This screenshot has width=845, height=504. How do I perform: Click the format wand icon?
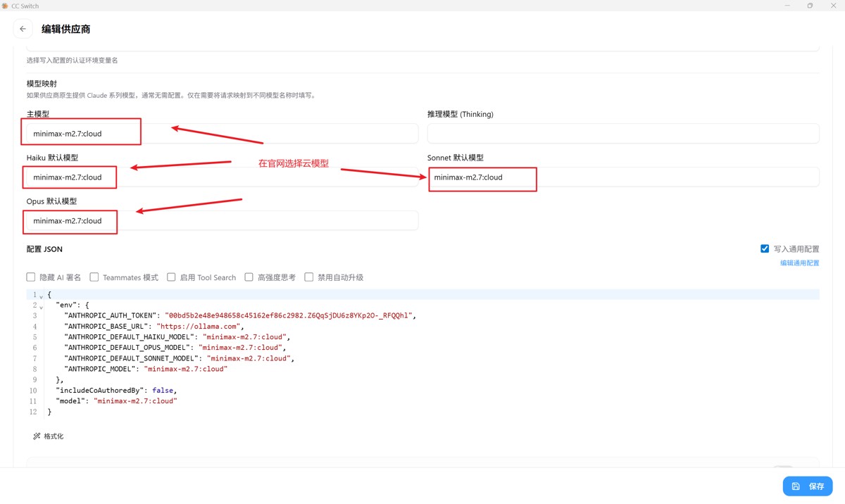coord(37,436)
